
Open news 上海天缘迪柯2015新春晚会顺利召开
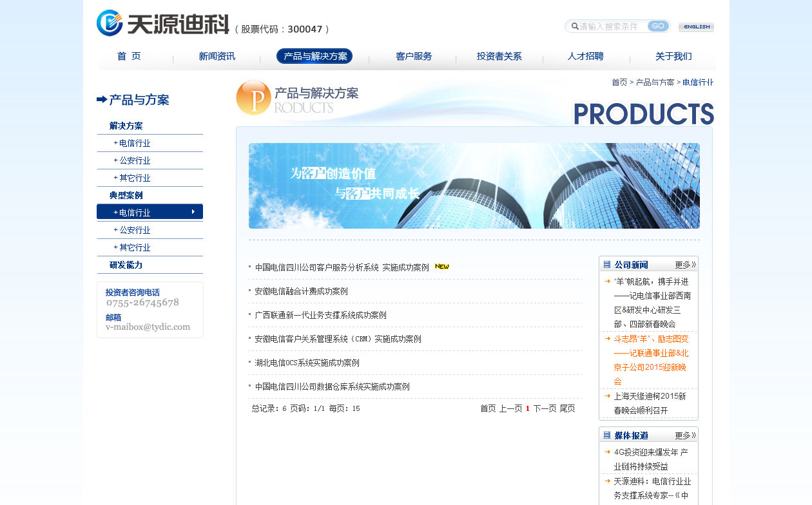650,403
